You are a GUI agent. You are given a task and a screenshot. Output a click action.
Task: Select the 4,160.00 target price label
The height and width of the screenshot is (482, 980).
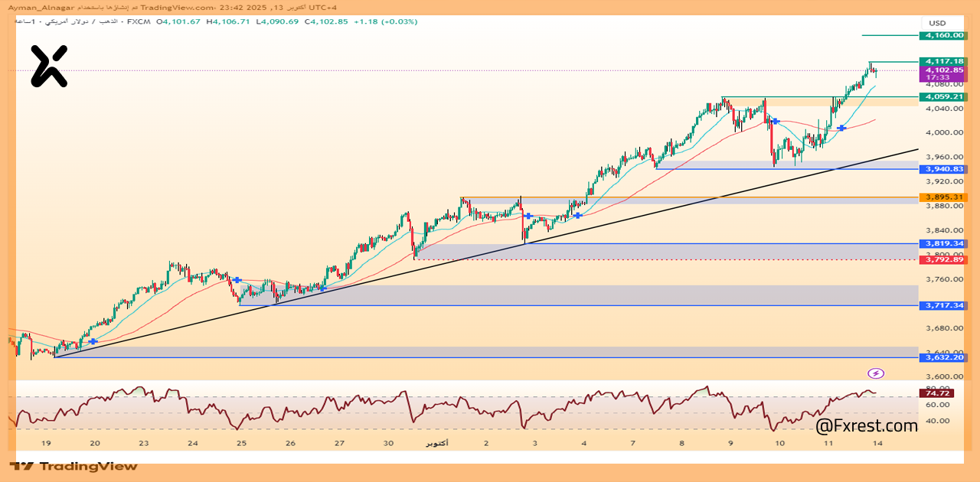coord(944,35)
